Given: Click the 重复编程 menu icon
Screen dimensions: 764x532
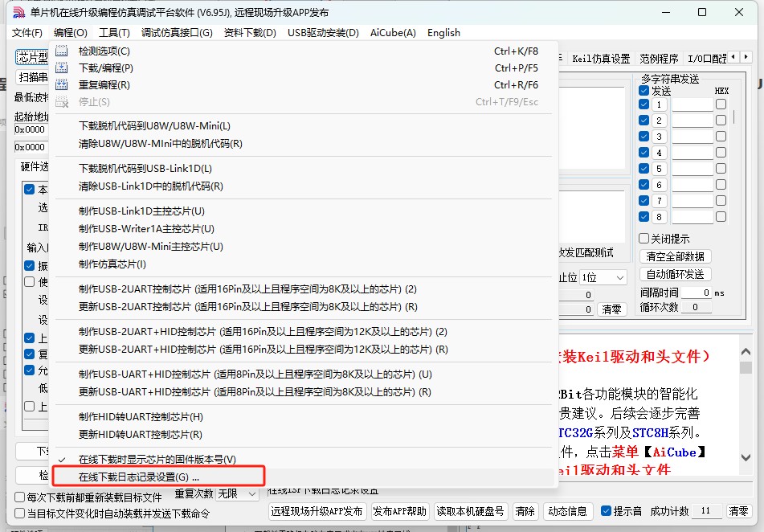Looking at the screenshot, I should pos(62,85).
